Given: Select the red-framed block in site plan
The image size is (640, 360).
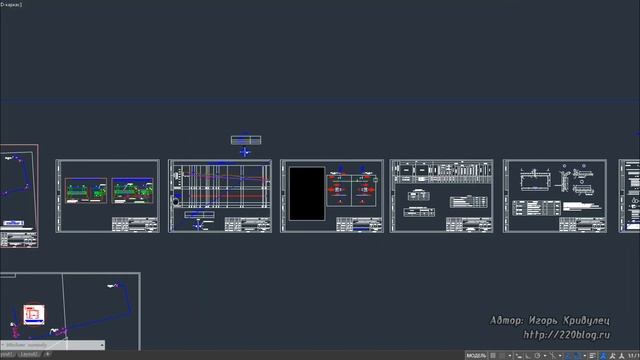Looking at the screenshot, I should point(34,314).
